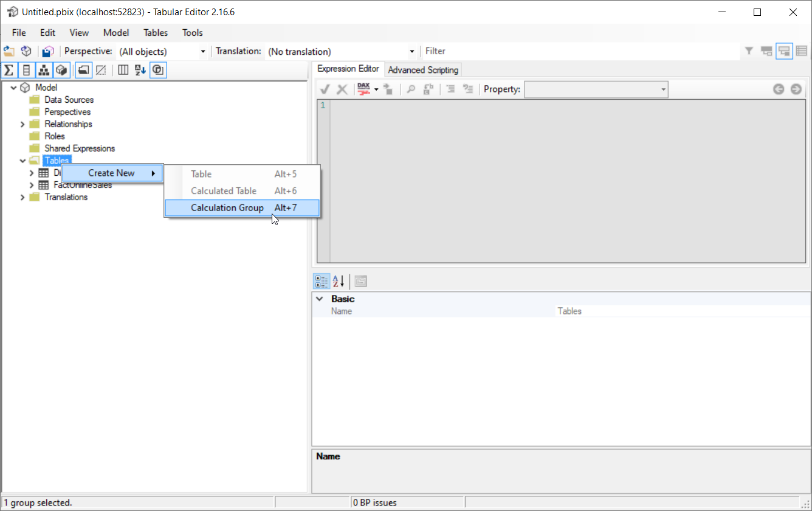
Task: Toggle the Show Measures sigma button
Action: point(9,70)
